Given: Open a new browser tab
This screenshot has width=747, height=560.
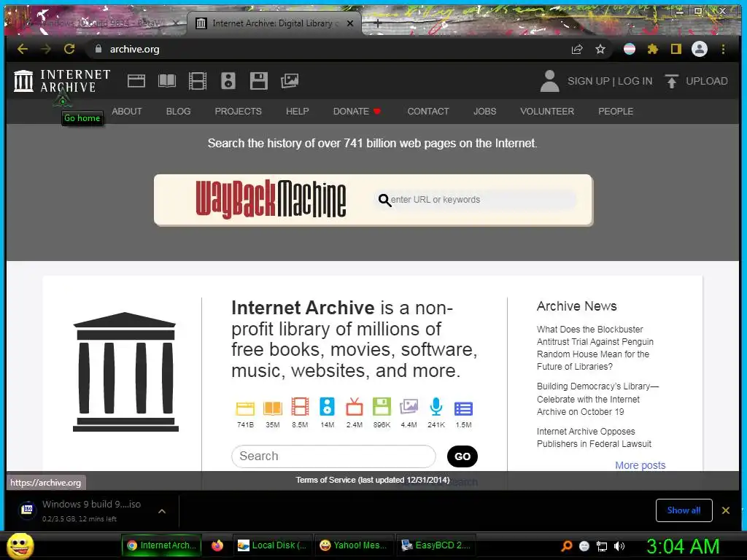Looking at the screenshot, I should tap(377, 23).
